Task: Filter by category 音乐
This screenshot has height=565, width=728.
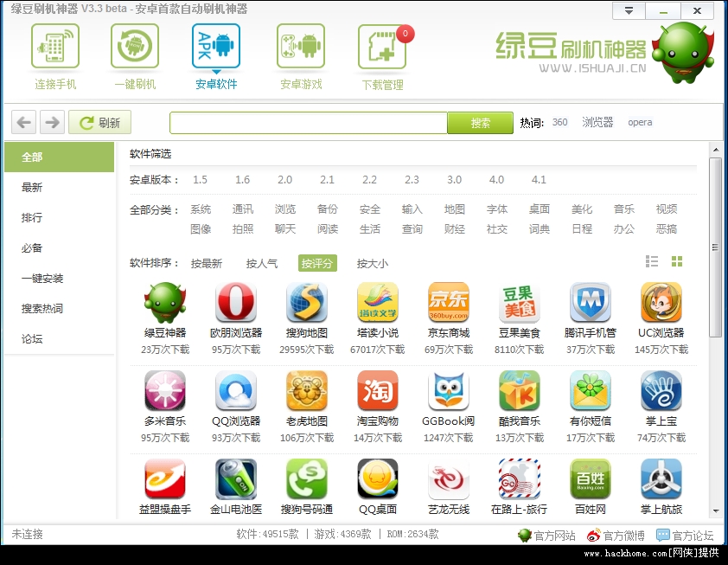Action: 624,209
